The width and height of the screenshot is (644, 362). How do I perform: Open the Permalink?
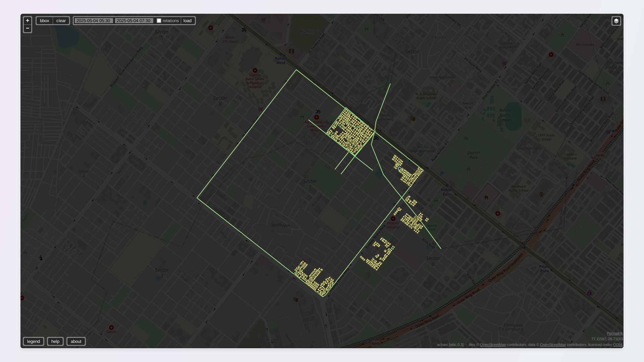(614, 333)
